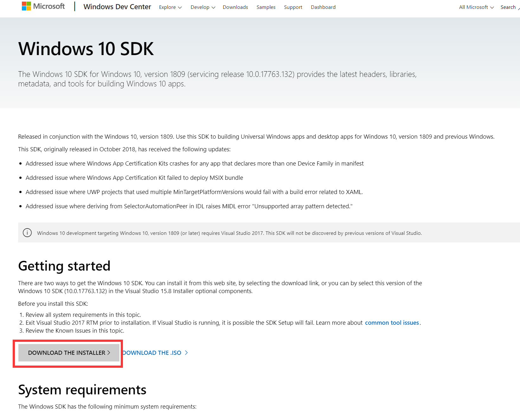This screenshot has width=520, height=420.
Task: Open the Download the .ISO link
Action: pos(151,352)
